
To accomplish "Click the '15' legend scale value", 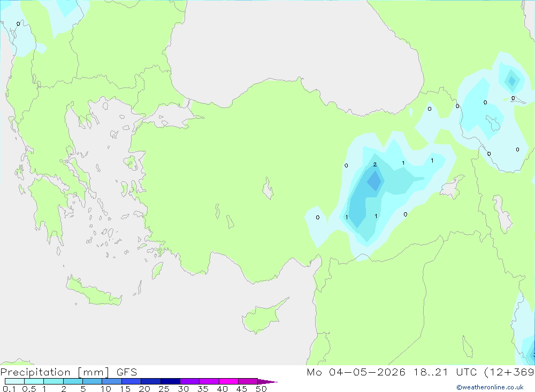I will pyautogui.click(x=125, y=389).
